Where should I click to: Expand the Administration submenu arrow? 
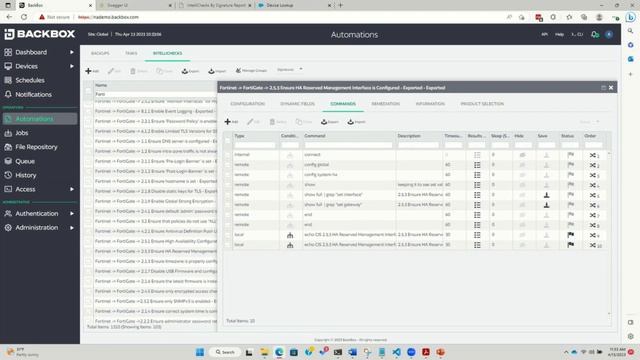coord(72,228)
